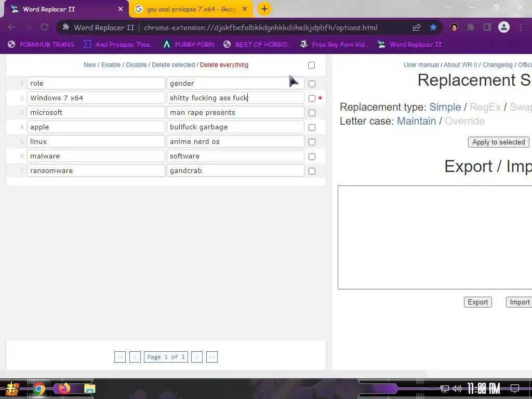Check the box for the role row
The image size is (532, 399).
click(312, 84)
